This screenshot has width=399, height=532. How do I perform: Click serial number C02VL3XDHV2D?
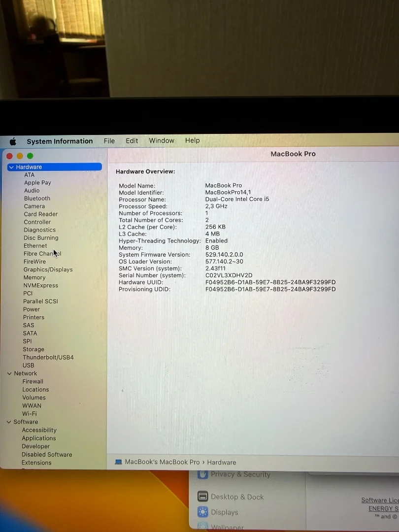[229, 275]
